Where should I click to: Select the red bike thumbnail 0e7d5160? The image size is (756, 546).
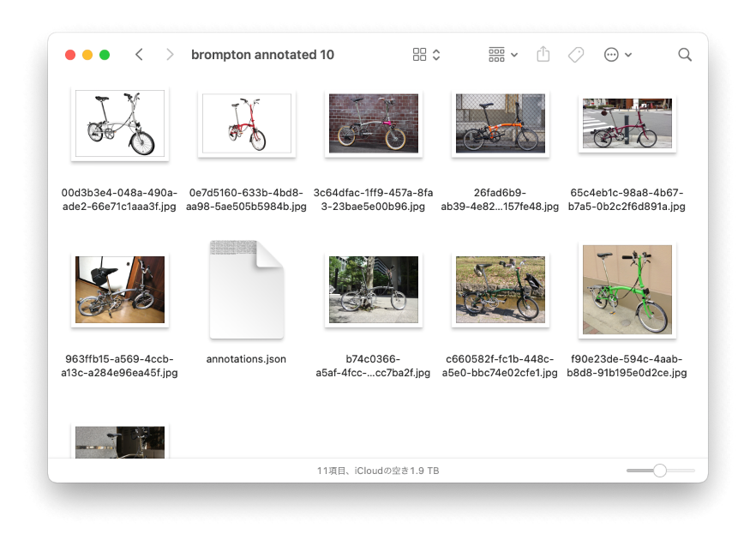point(246,123)
